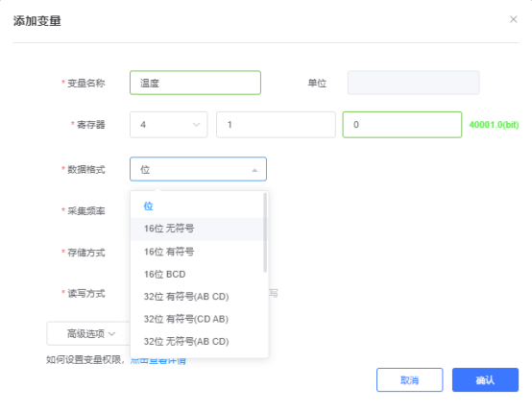Click the 确认 button
This screenshot has width=532, height=412.
(x=485, y=380)
